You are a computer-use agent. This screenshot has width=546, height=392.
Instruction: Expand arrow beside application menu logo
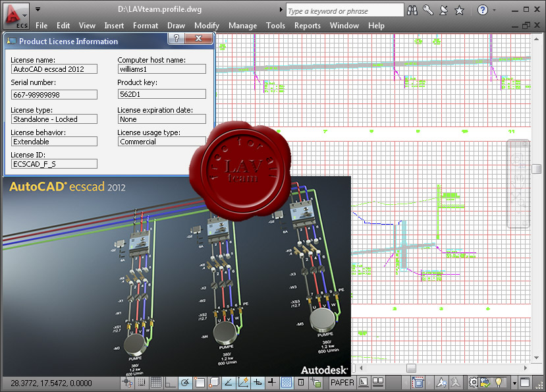(25, 15)
